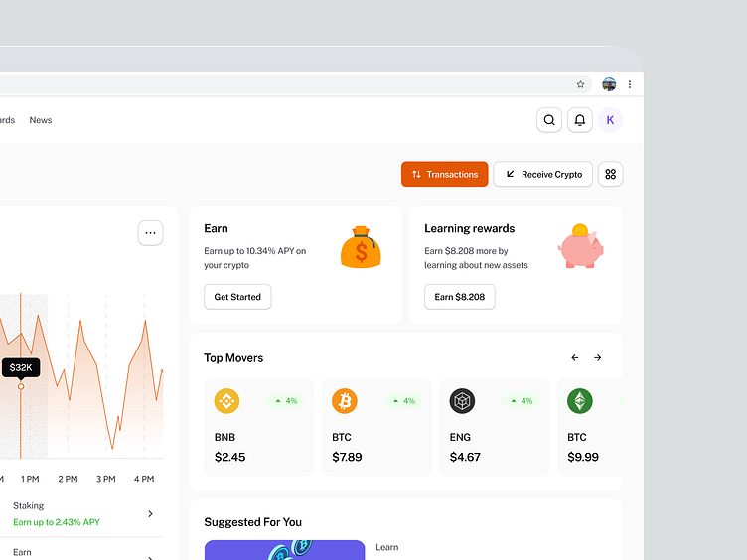This screenshot has height=560, width=747.
Task: Click the Receive Crypto button
Action: click(543, 174)
